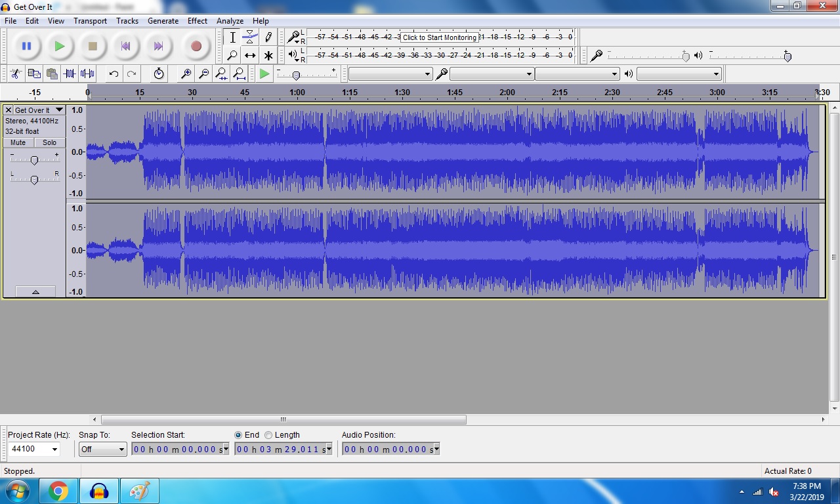This screenshot has width=840, height=504.
Task: Select the Selection (I-beam) tool
Action: 232,37
